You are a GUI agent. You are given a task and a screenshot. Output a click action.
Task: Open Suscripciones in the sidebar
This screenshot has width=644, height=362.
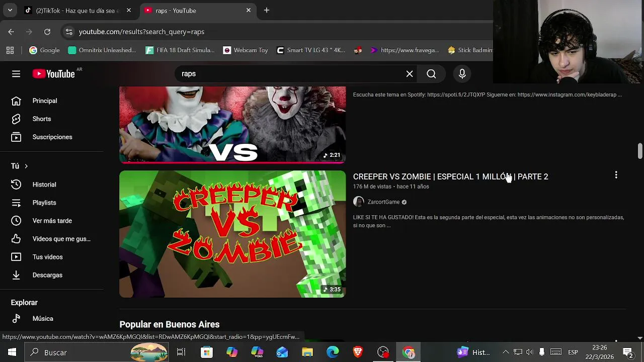pyautogui.click(x=51, y=137)
